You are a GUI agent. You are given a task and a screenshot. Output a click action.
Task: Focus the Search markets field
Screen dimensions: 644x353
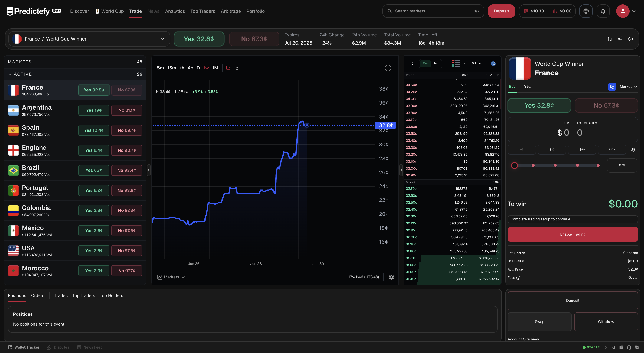[x=433, y=11]
